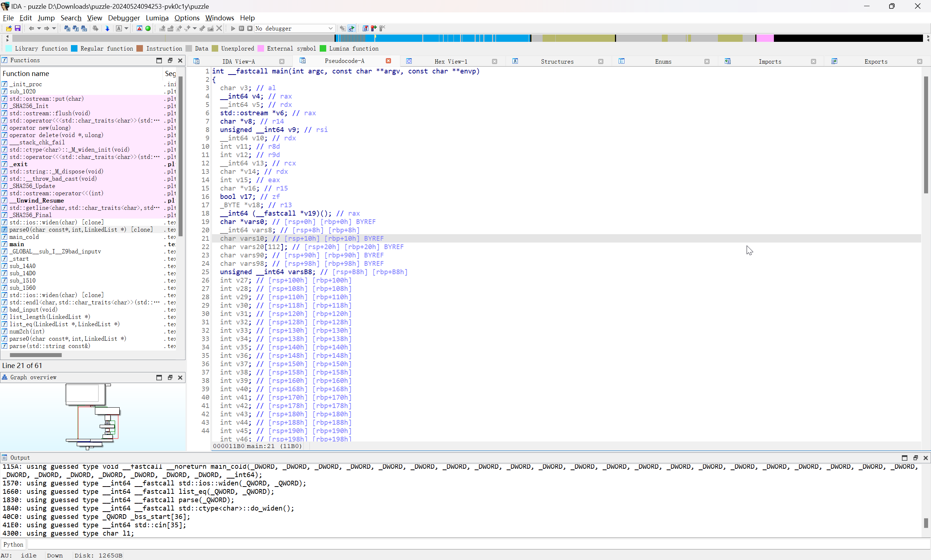
Task: Start the process with the play button
Action: click(x=233, y=28)
